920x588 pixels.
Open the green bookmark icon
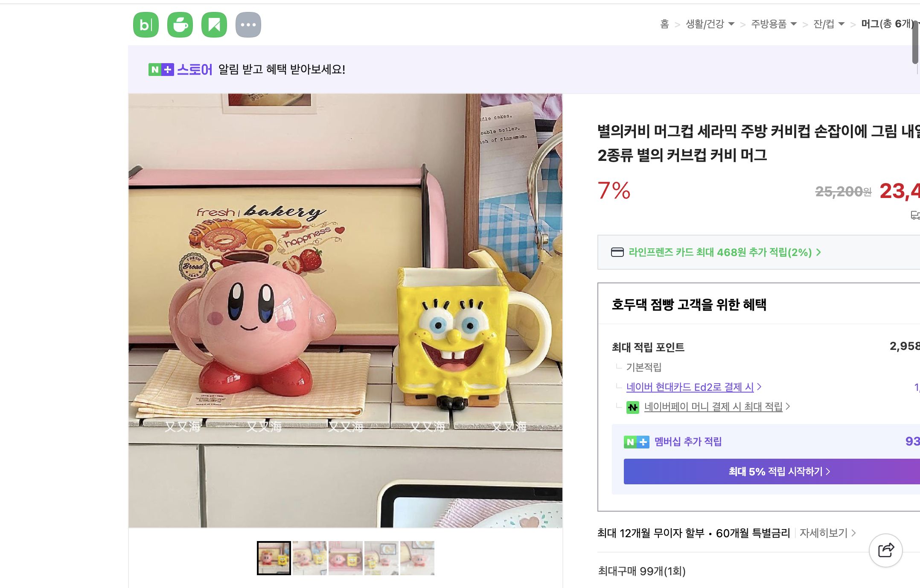click(x=215, y=24)
